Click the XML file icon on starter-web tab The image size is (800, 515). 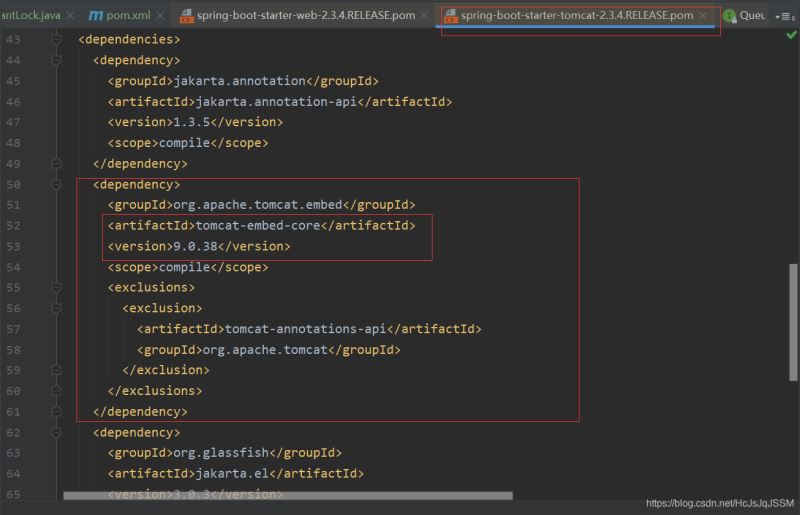(186, 16)
